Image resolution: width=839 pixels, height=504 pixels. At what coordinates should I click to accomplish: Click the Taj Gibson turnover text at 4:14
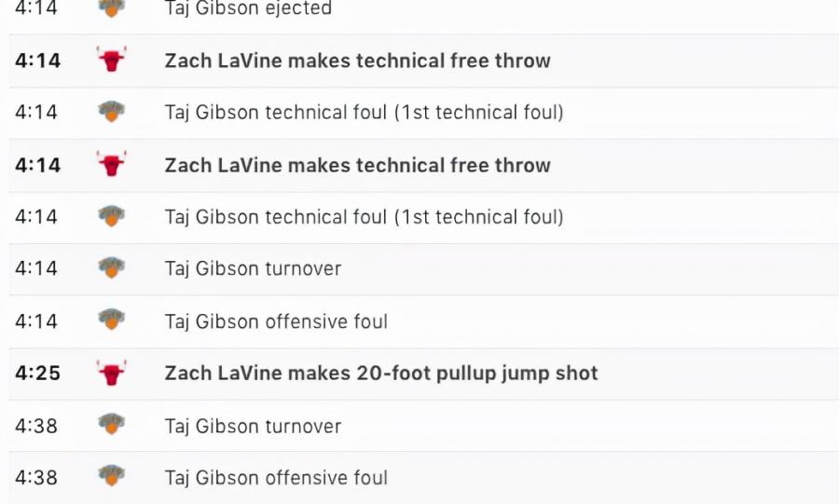(x=253, y=268)
